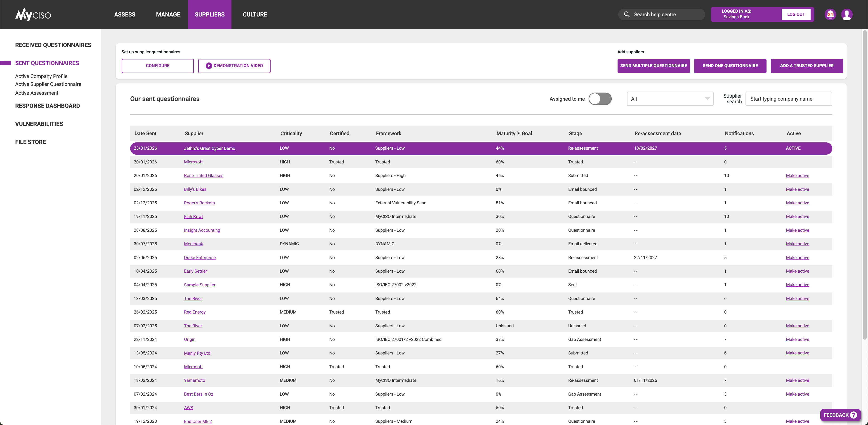
Task: Focus the Search help centre field
Action: click(x=661, y=14)
